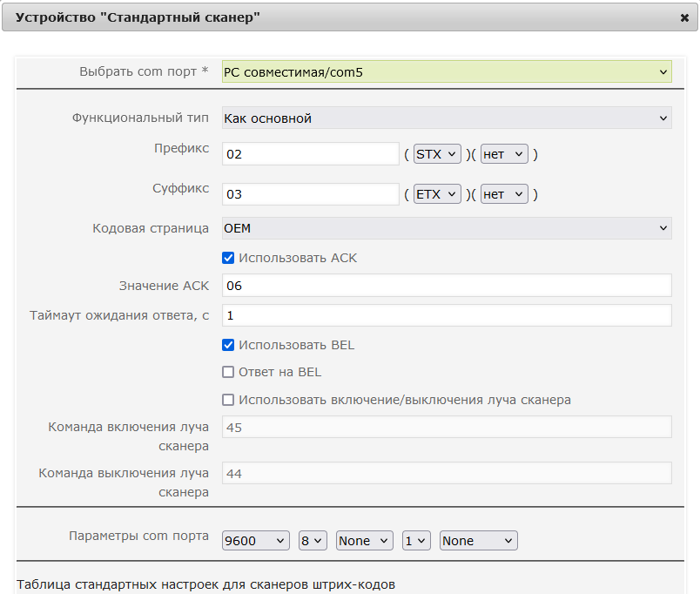Click the Таймаут ожидания ответа field
Image resolution: width=700 pixels, height=594 pixels.
(447, 315)
